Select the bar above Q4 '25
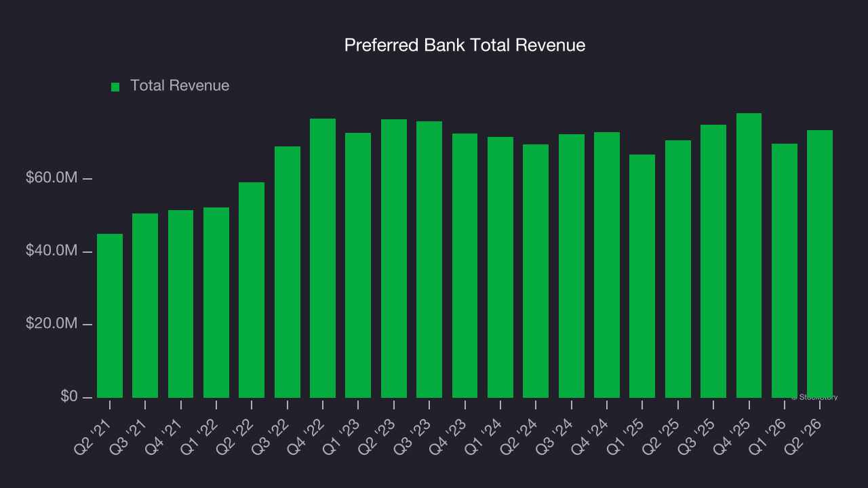Screen dimensions: 868x488 point(749,256)
